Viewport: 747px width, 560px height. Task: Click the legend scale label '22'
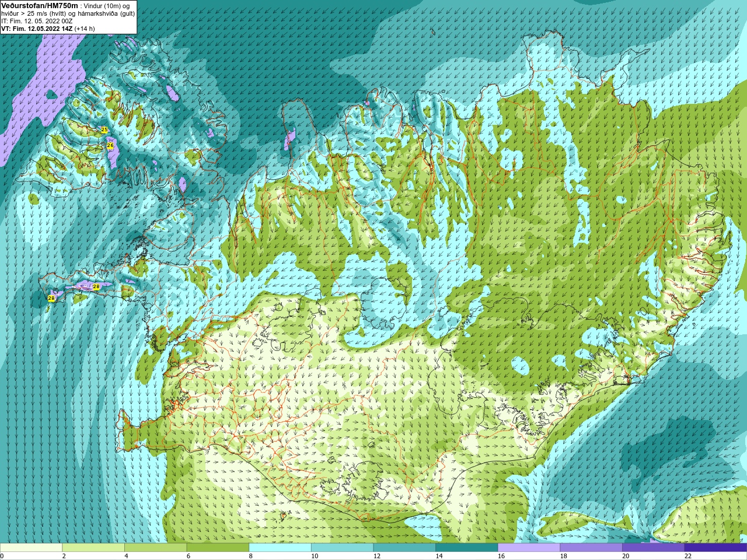click(688, 556)
